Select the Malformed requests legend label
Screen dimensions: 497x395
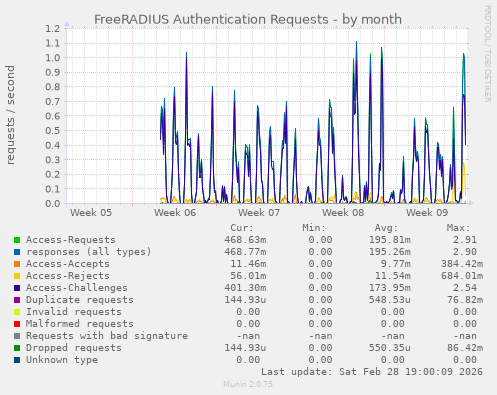click(80, 324)
